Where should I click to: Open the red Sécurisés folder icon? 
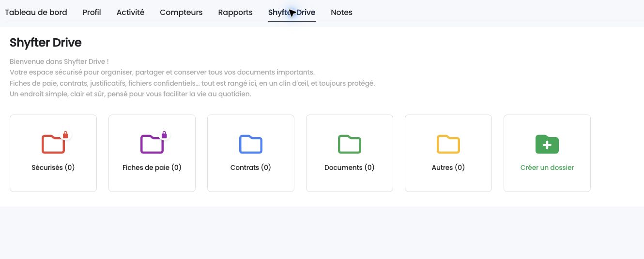click(x=53, y=144)
